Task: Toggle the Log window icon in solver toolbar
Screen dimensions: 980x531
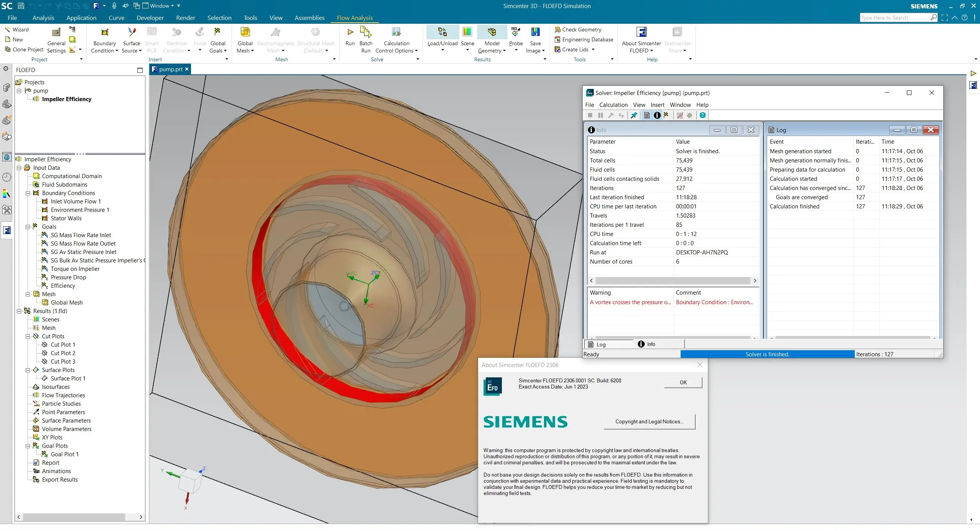Action: pos(647,115)
